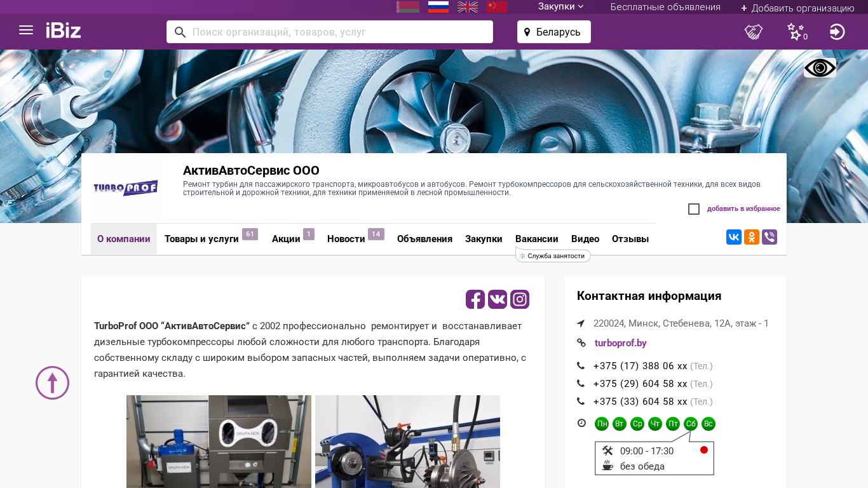Click the Friday (Пт) schedule circle

click(x=673, y=424)
